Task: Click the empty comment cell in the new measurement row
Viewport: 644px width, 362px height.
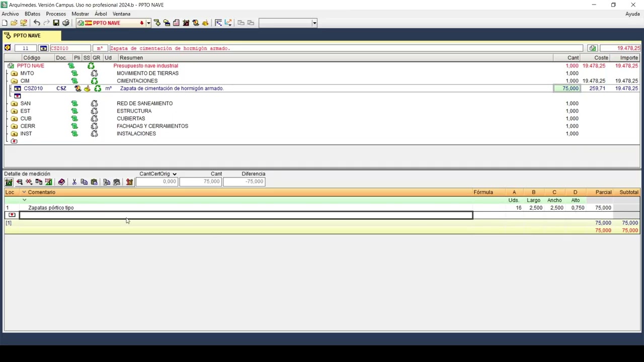Action: pos(246,215)
